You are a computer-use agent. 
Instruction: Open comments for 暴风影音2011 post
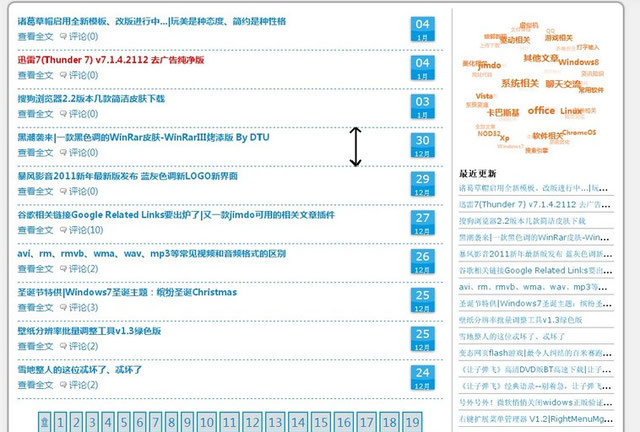click(x=79, y=192)
